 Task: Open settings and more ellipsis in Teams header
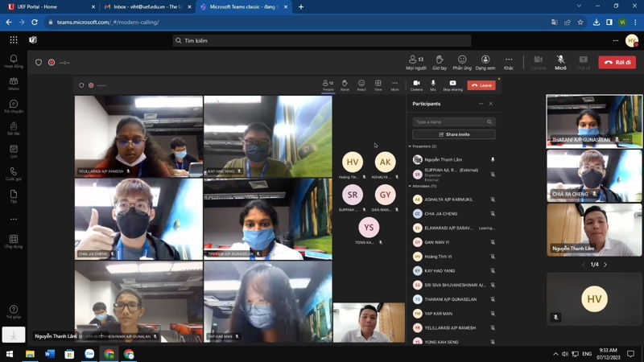tap(615, 40)
